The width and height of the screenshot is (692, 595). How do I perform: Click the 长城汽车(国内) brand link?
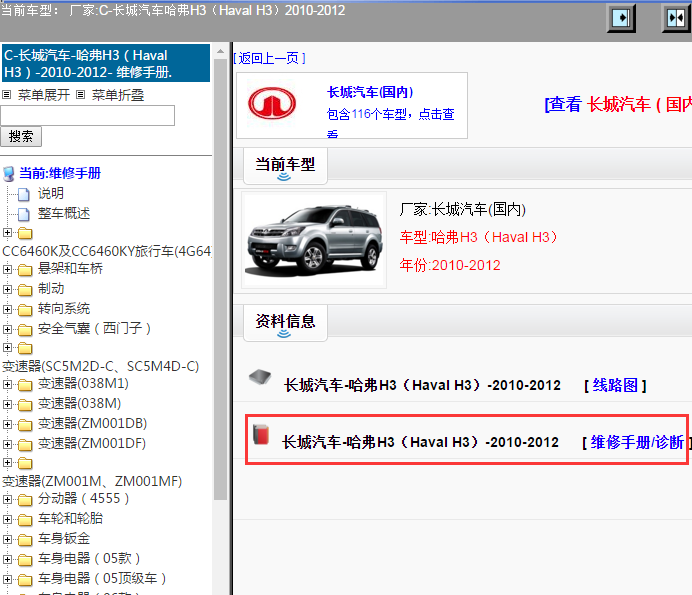[x=370, y=92]
